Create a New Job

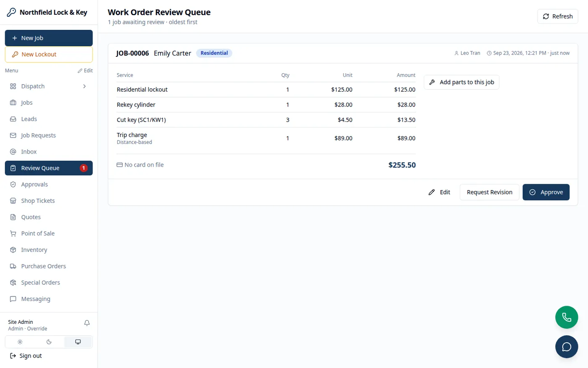(x=49, y=38)
